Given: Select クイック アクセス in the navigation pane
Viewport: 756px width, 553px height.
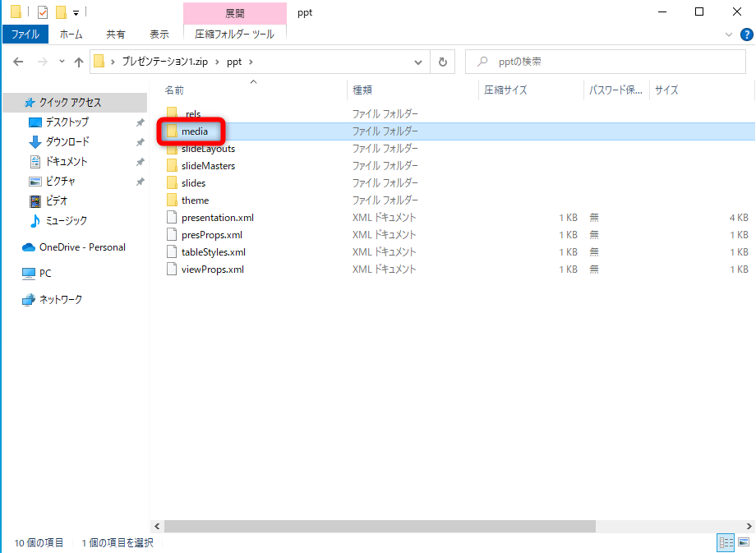Looking at the screenshot, I should (76, 102).
